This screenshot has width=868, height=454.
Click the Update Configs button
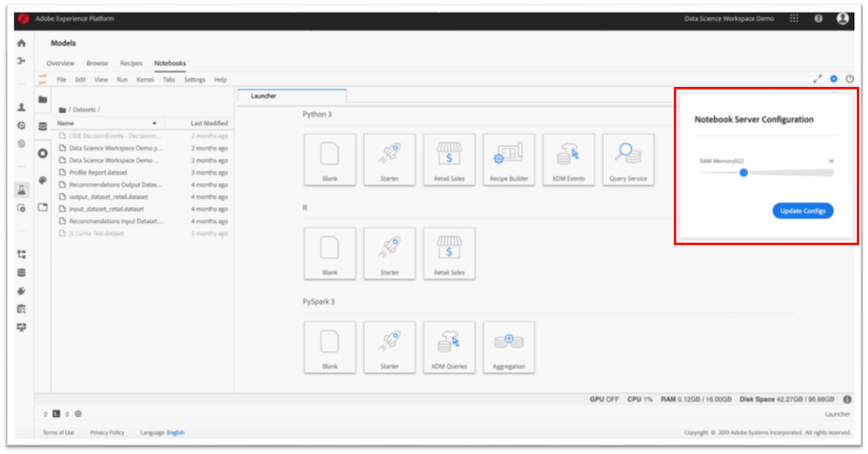(x=802, y=210)
